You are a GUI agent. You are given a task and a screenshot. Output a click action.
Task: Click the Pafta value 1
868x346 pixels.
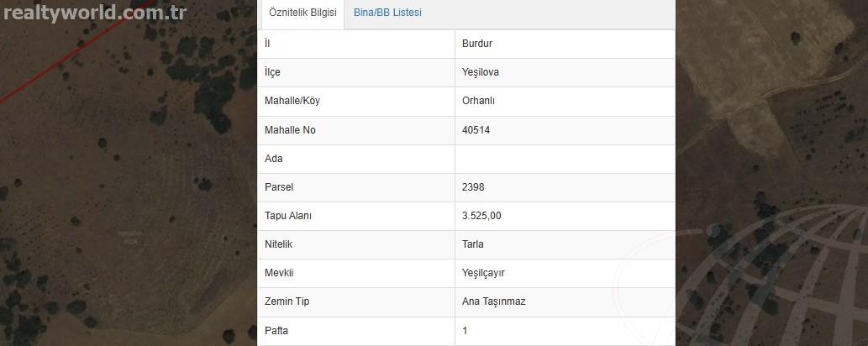[x=465, y=331]
